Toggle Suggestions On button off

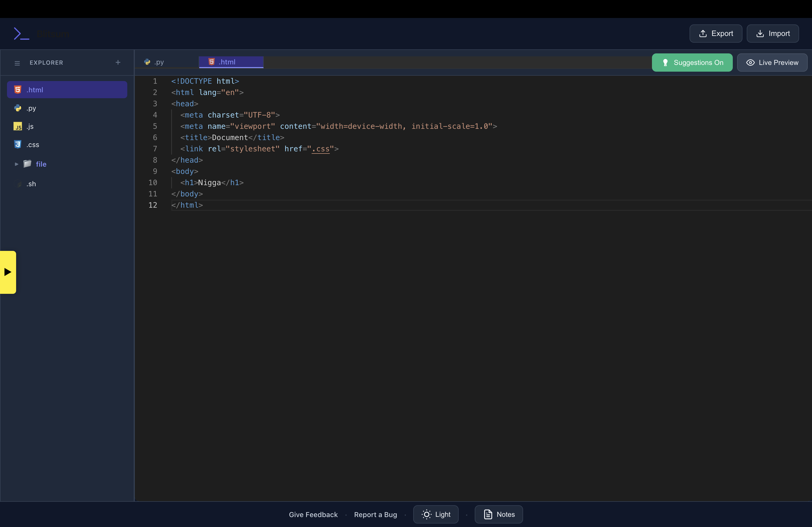point(692,63)
